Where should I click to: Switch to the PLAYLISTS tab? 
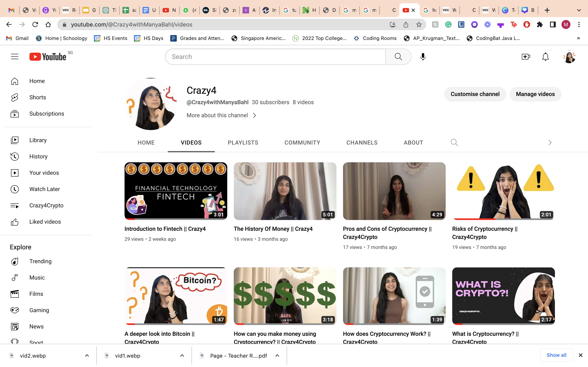(x=243, y=143)
